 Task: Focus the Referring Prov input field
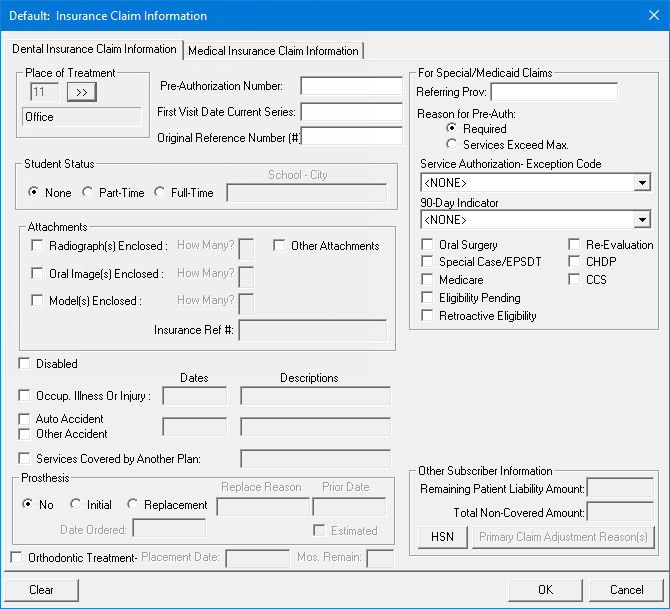click(x=554, y=93)
